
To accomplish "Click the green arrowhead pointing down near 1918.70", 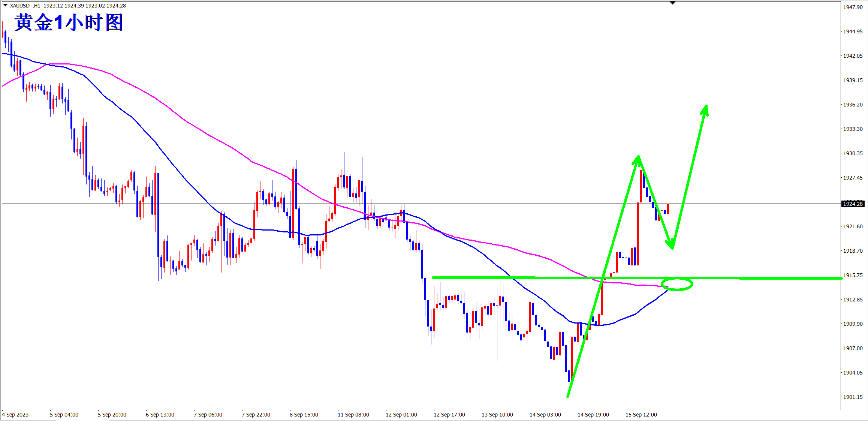I will point(671,244).
